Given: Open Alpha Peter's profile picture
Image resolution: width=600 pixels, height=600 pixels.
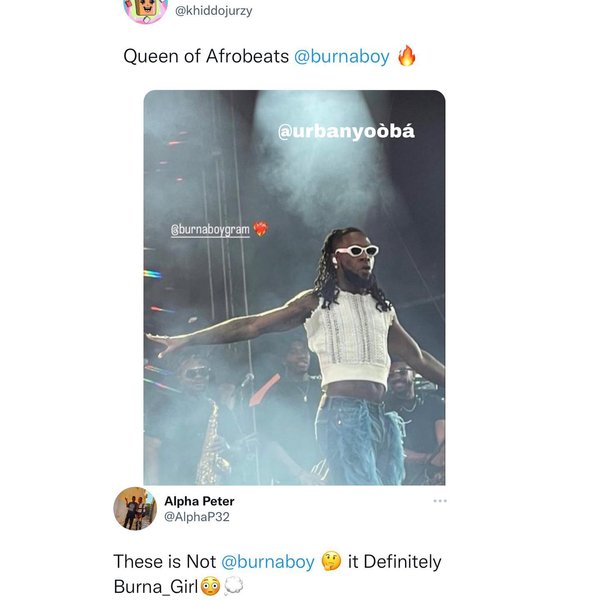Looking at the screenshot, I should click(x=134, y=508).
